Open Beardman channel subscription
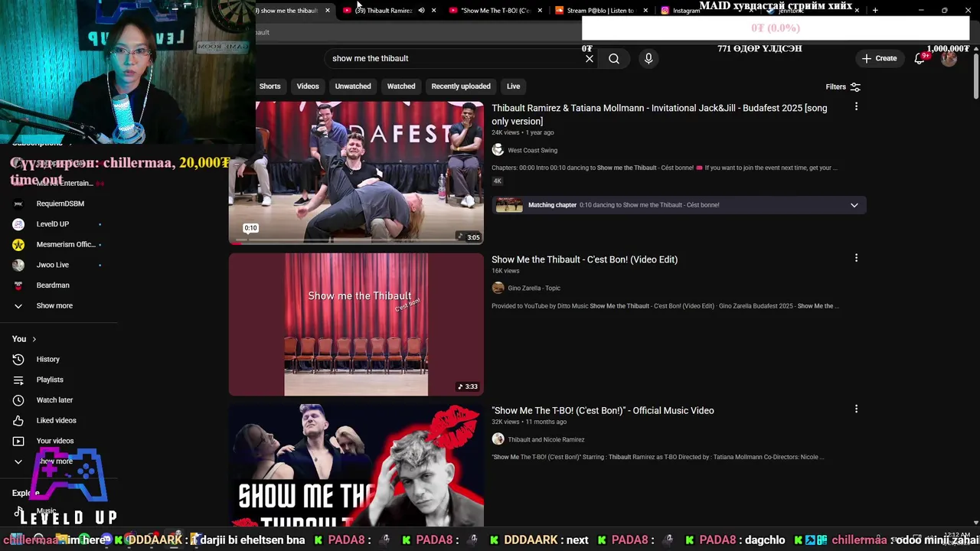 pos(53,285)
